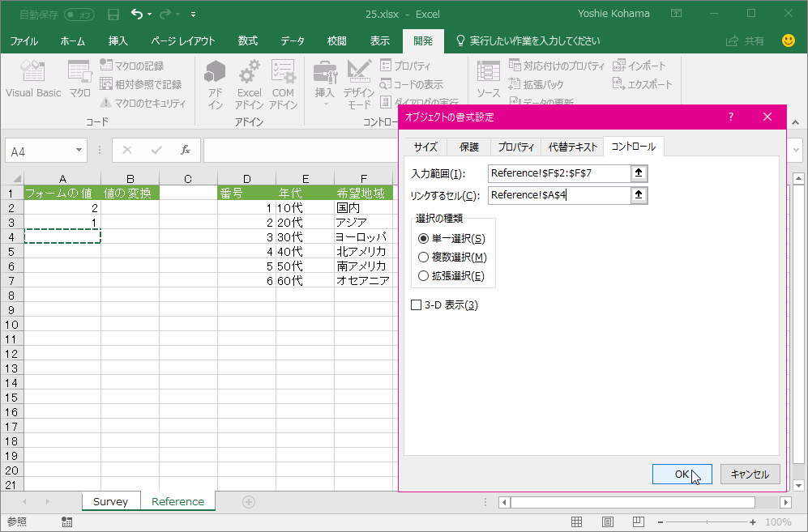Click zoom in plus button
The image size is (808, 532).
[x=753, y=521]
